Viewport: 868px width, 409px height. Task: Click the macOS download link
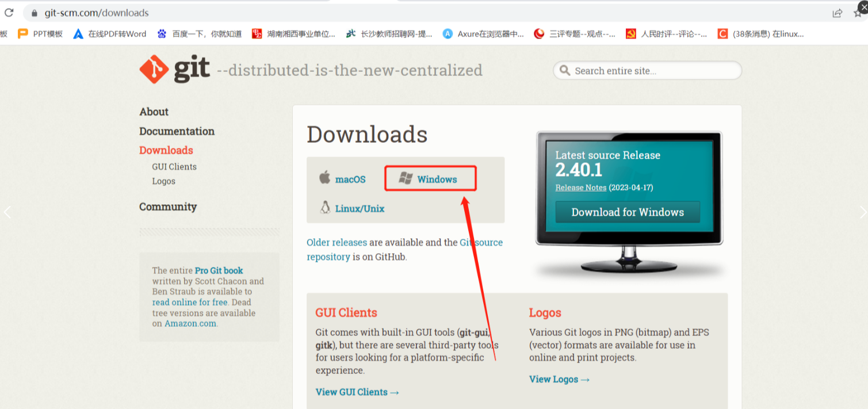[x=350, y=179]
